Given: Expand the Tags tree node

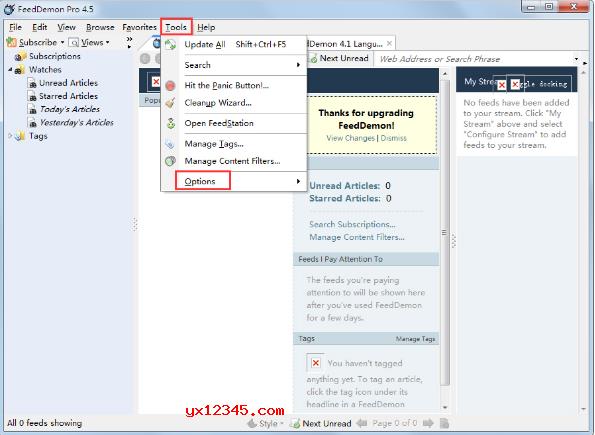Looking at the screenshot, I should coord(10,136).
